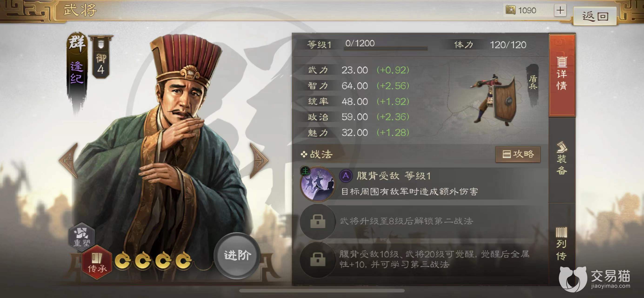
Task: Open the 腹背受敌 skill icon
Action: pyautogui.click(x=317, y=184)
